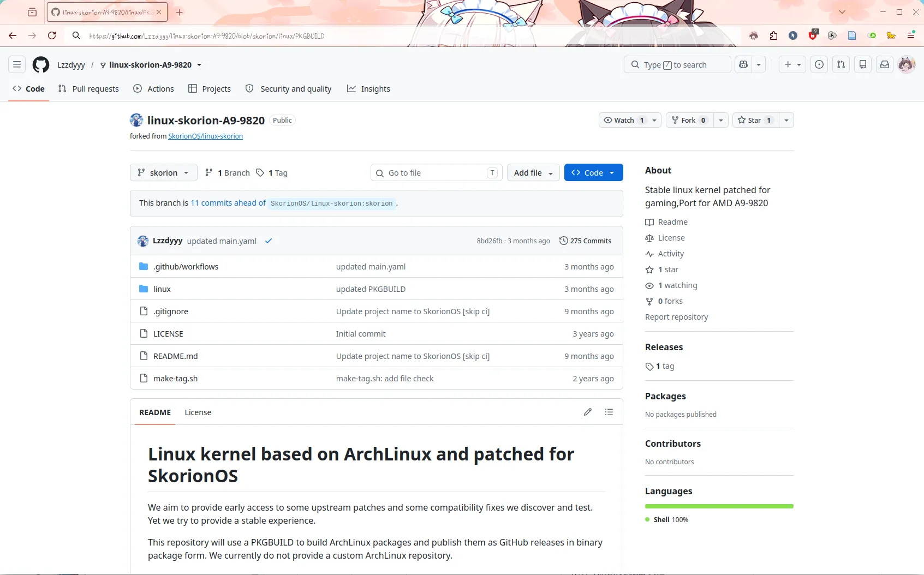This screenshot has height=575, width=924.
Task: Open the Security and quality tab
Action: point(289,88)
